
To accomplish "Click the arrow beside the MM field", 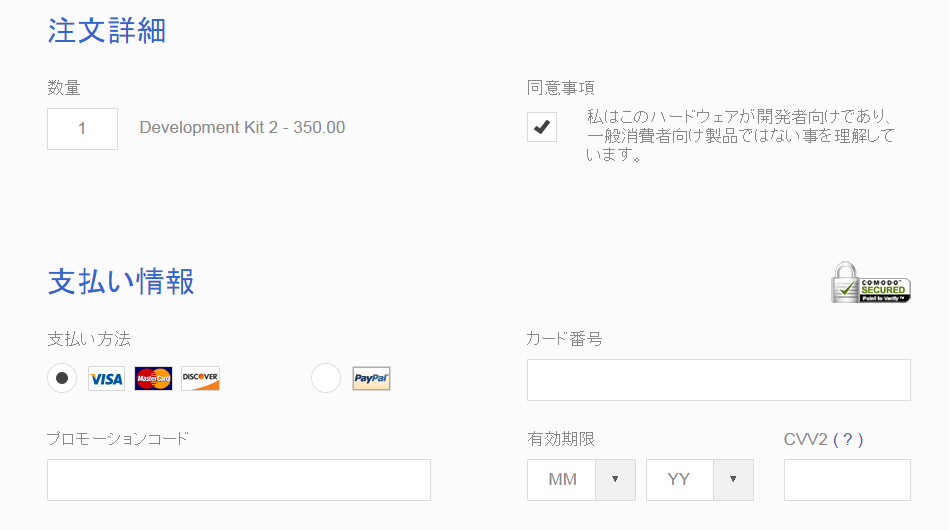I will pos(615,480).
